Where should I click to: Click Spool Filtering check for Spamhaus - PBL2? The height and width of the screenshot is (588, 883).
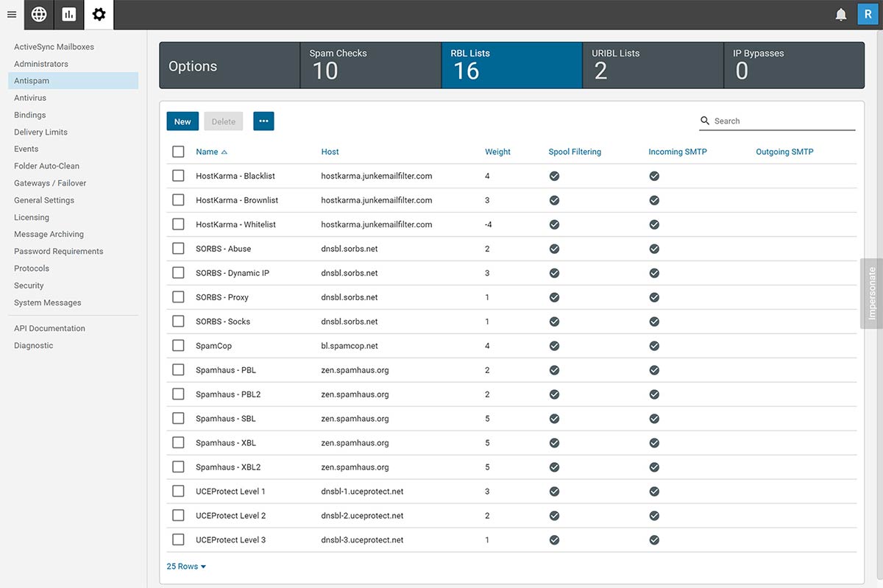[554, 394]
